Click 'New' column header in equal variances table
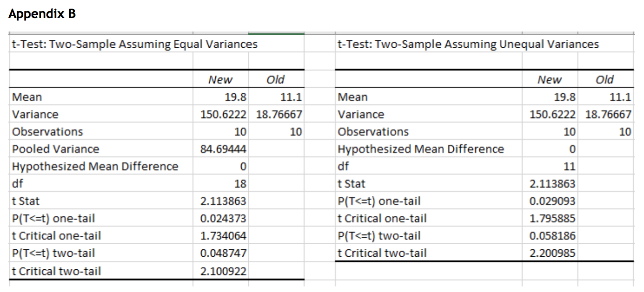The height and width of the screenshot is (292, 644). 220,80
